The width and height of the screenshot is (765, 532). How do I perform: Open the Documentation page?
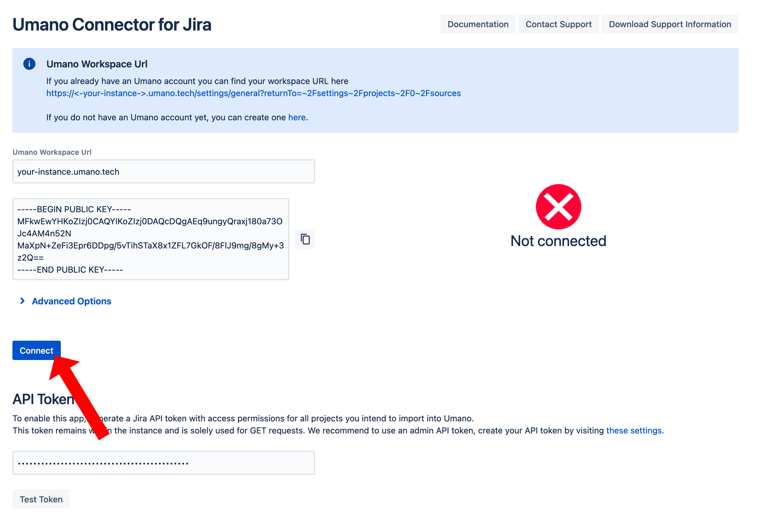(478, 24)
